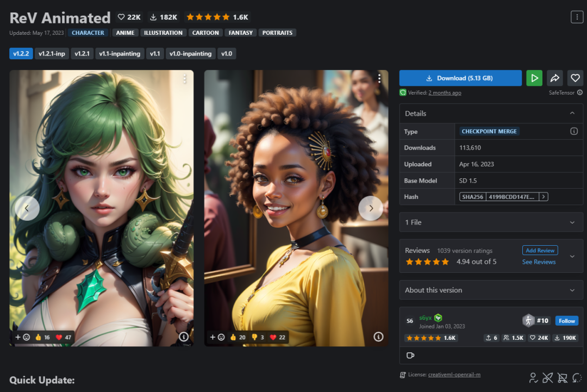The height and width of the screenshot is (392, 587).
Task: Switch to version v1.2.1
Action: click(82, 53)
